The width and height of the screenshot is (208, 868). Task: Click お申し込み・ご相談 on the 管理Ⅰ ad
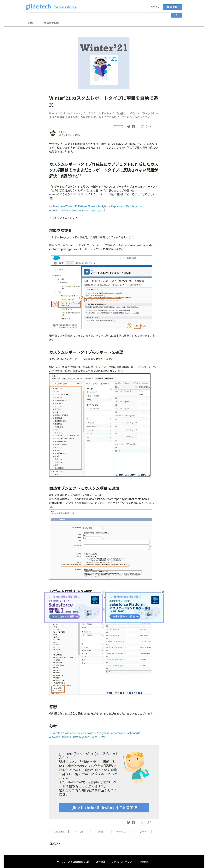(65, 616)
